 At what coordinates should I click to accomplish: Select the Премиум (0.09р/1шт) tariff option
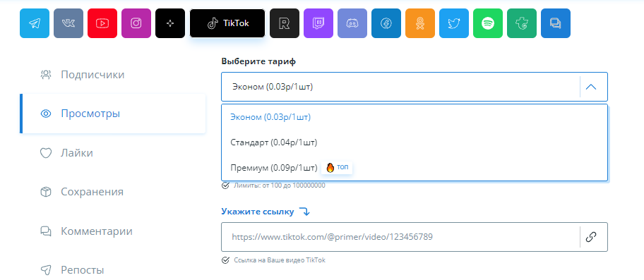coord(415,168)
